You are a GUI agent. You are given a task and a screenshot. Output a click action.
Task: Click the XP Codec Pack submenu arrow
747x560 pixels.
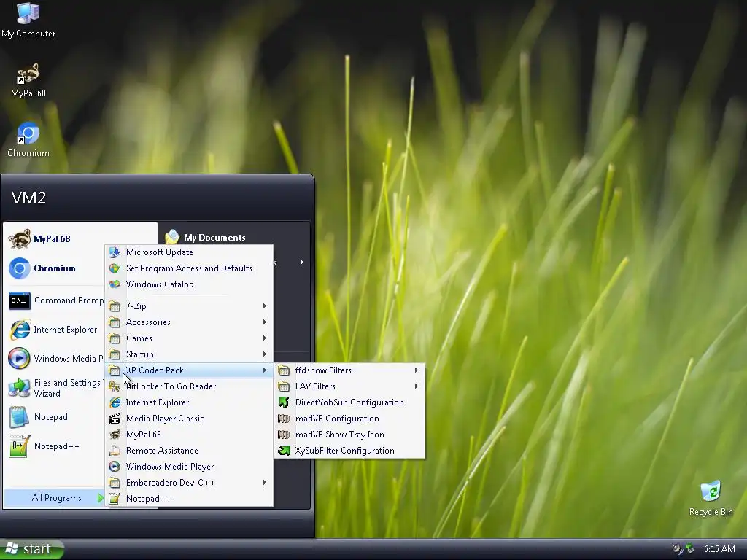(x=264, y=370)
